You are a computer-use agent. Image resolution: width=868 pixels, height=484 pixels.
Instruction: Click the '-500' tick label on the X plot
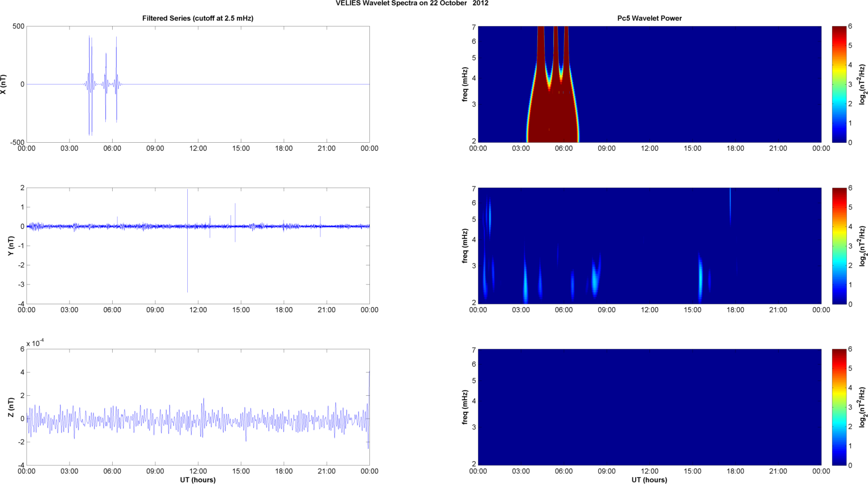pyautogui.click(x=17, y=142)
